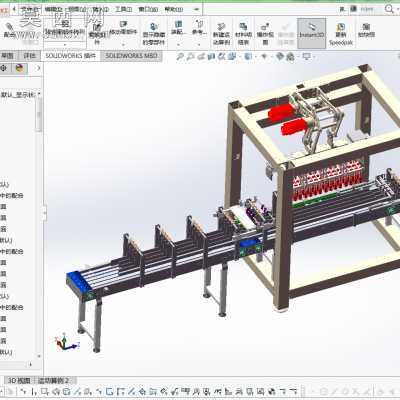
Task: Click the feature tree vertical scrollbar
Action: point(39,115)
